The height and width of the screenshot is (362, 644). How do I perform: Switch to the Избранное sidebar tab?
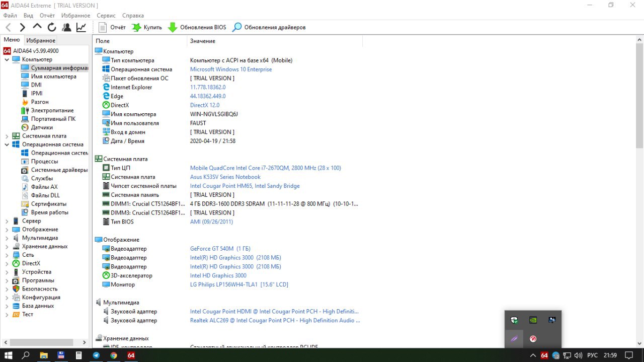pos(41,40)
